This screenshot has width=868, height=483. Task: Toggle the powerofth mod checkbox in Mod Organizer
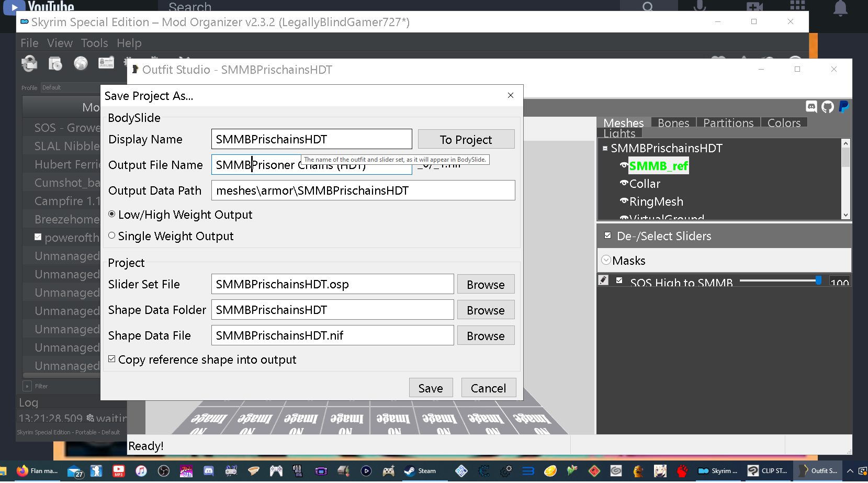coord(38,237)
